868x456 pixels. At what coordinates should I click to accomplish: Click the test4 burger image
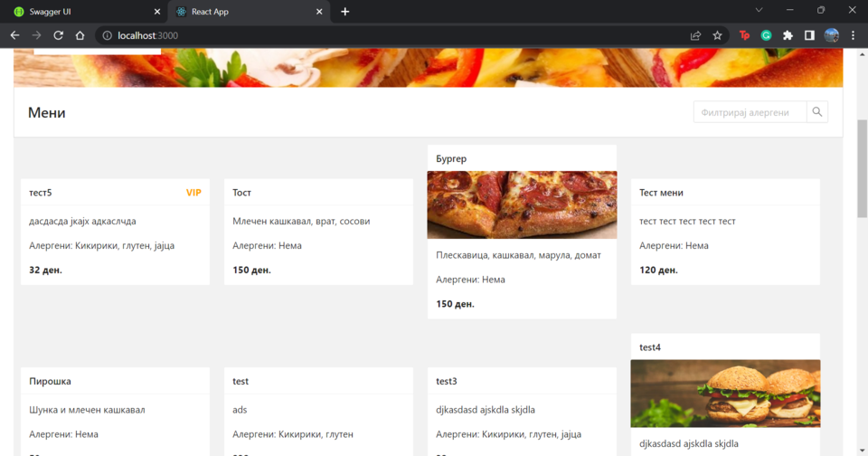[x=725, y=393]
